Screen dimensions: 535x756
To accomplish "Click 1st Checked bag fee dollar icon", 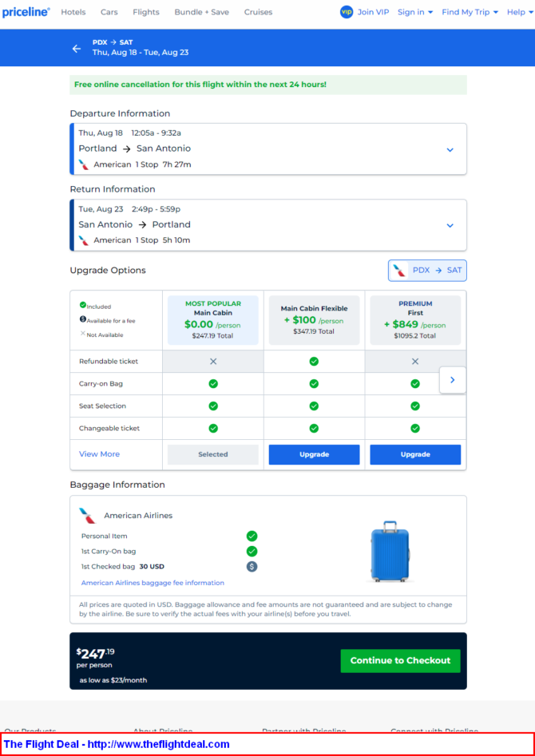I will 252,567.
